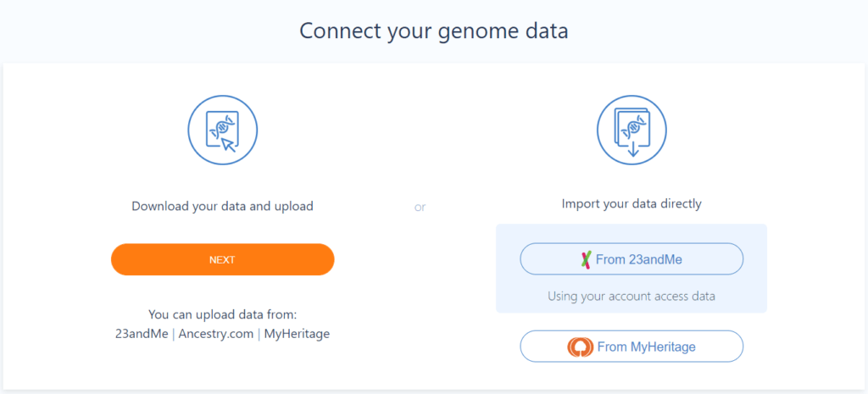The height and width of the screenshot is (394, 868).
Task: Click the Connect your genome data heading
Action: (434, 31)
